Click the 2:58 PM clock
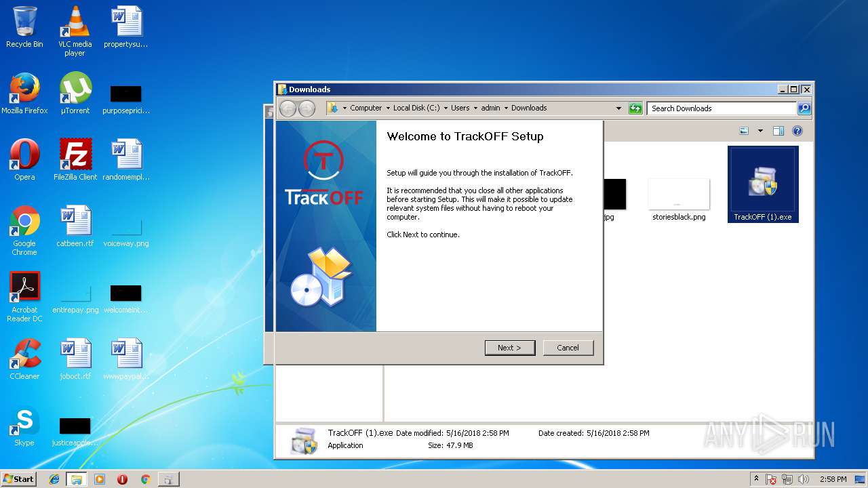 click(833, 479)
